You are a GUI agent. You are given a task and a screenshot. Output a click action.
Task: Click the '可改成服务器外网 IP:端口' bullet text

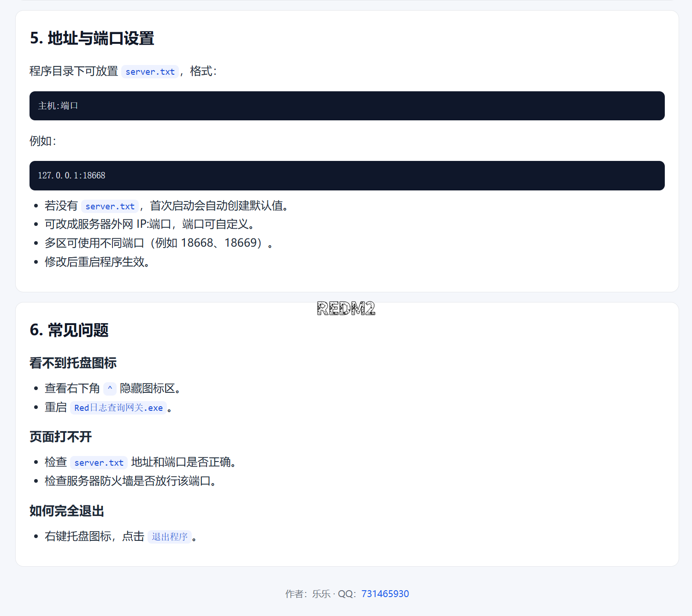coord(149,225)
